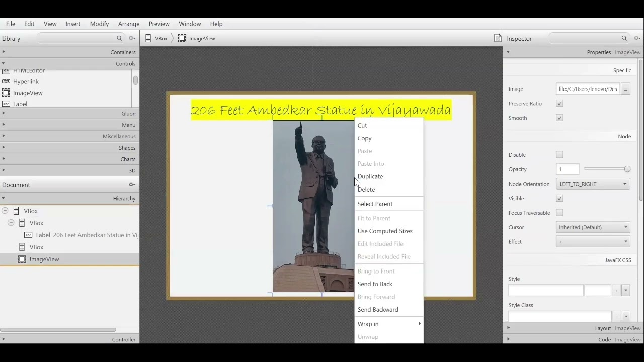Enable the Focus Traversable checkbox
Image resolution: width=644 pixels, height=362 pixels.
pos(559,213)
